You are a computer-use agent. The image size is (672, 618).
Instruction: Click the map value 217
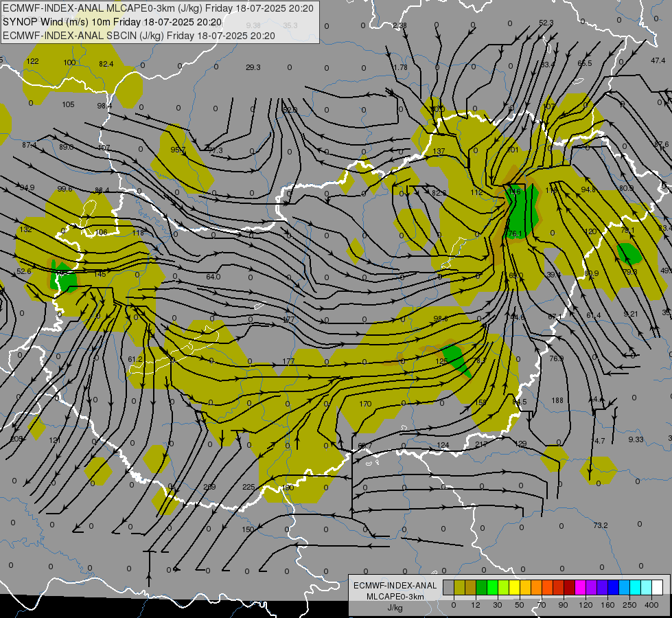(481, 444)
